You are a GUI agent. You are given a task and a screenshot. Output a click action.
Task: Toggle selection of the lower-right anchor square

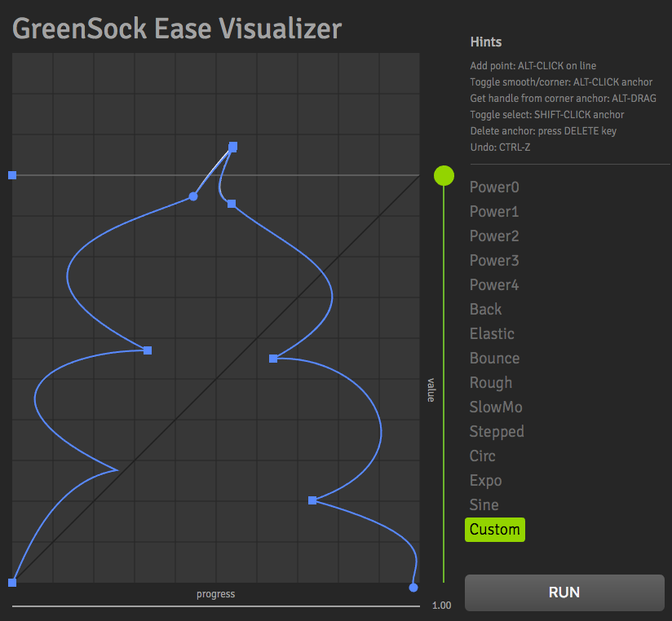pos(312,500)
